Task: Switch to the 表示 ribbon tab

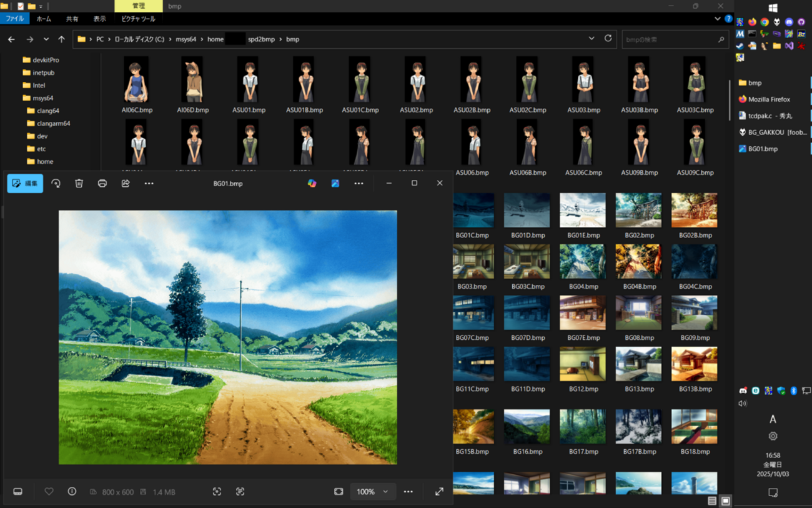Action: (99, 19)
